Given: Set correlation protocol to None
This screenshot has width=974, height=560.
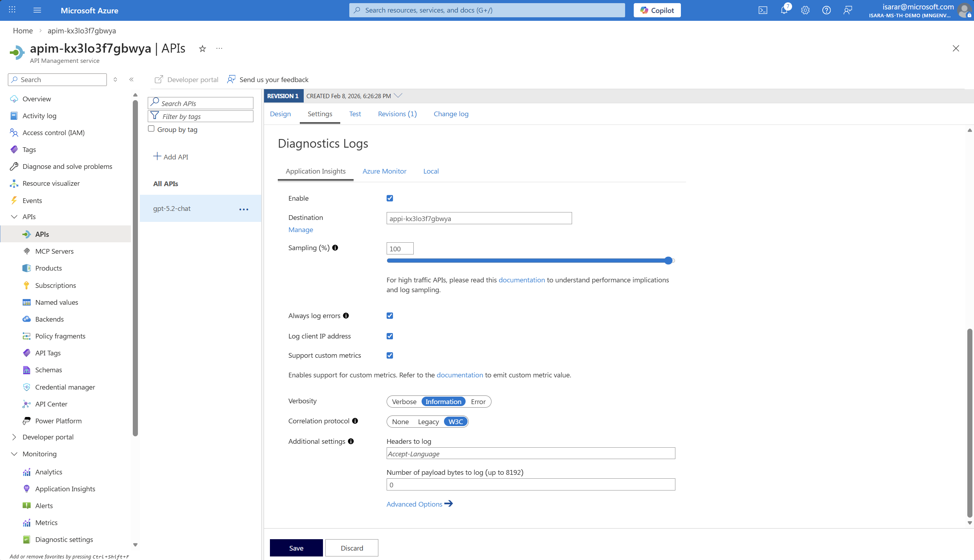Looking at the screenshot, I should coord(400,422).
